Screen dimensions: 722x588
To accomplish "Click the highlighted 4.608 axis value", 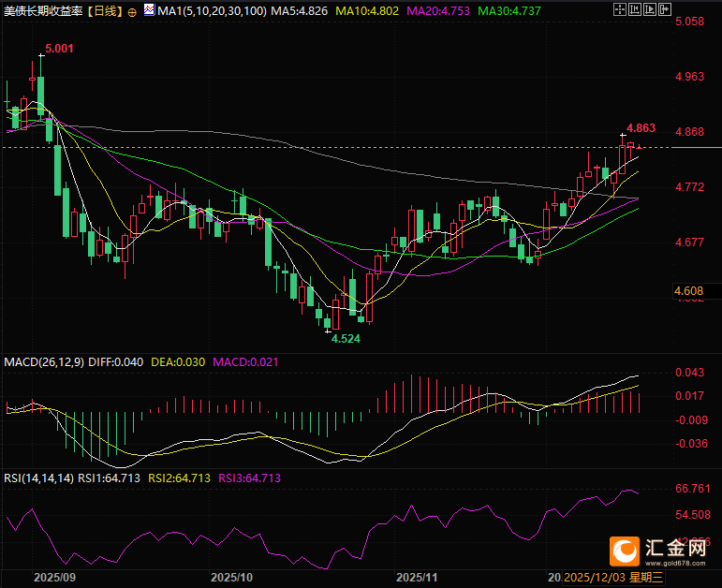I will coord(689,291).
